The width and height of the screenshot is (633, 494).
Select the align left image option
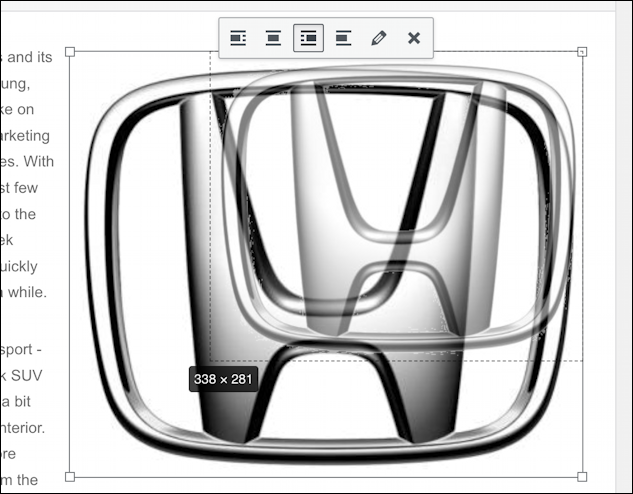[x=238, y=38]
